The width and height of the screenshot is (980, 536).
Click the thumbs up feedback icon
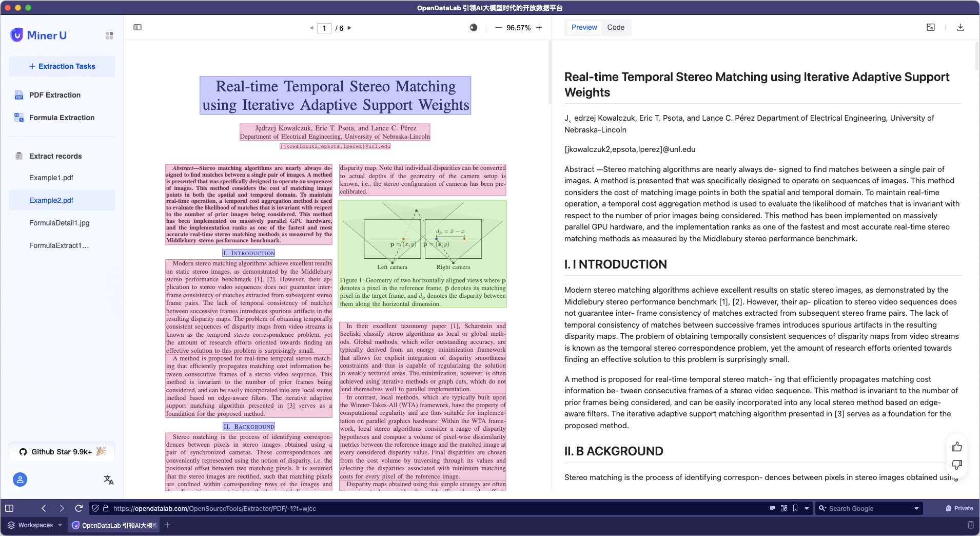[957, 447]
